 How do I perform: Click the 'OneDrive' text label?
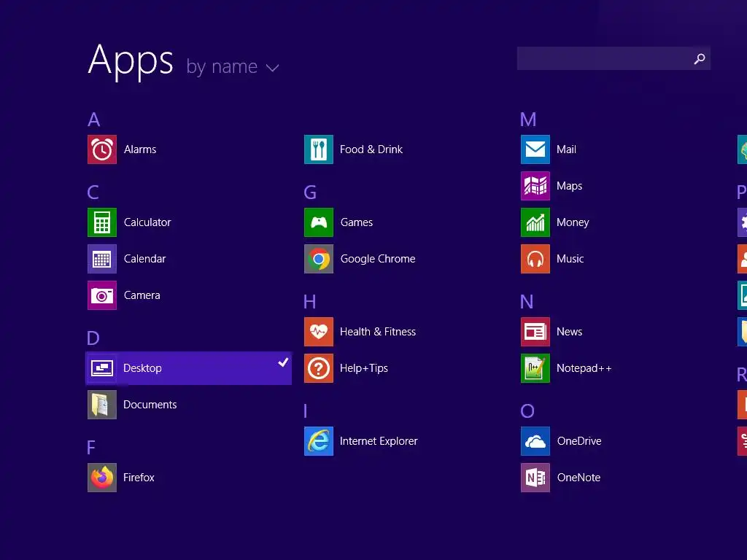pos(579,441)
